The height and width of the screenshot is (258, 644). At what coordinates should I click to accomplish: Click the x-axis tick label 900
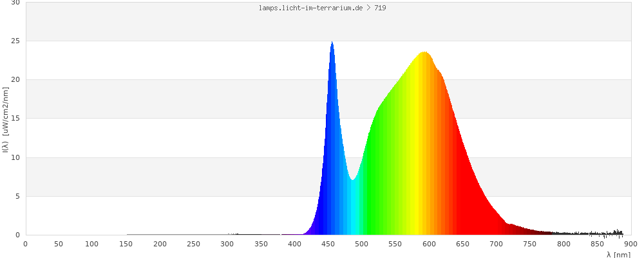click(x=630, y=244)
